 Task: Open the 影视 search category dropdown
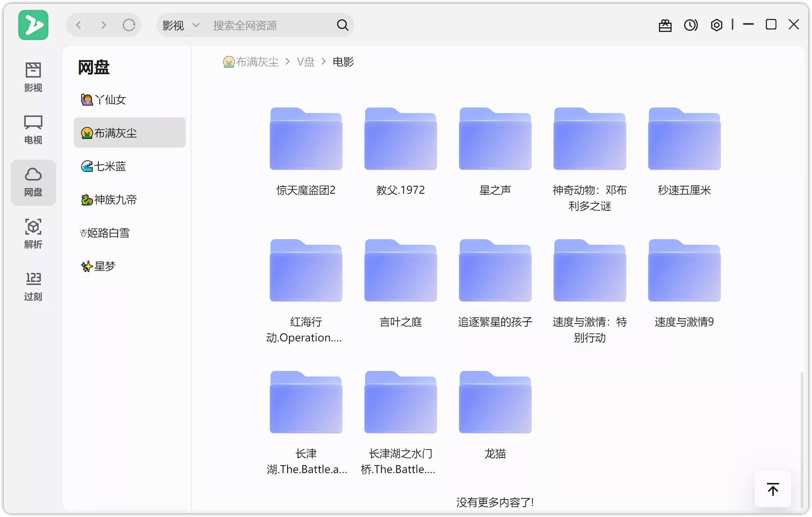tap(180, 25)
